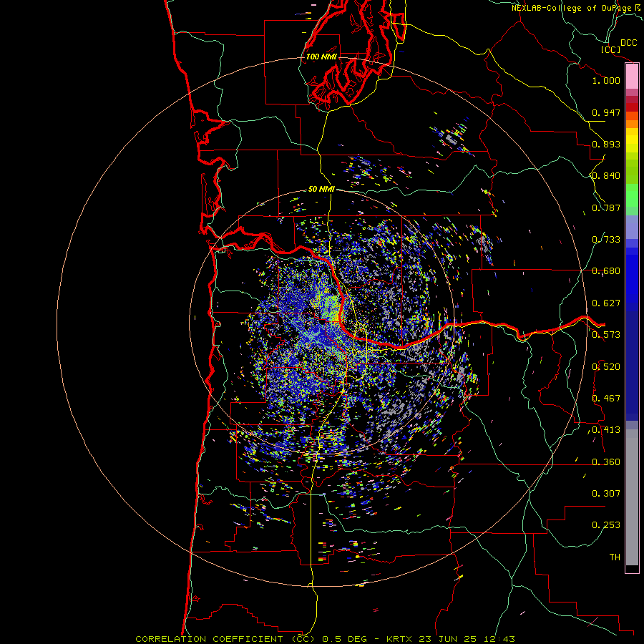Screen dimensions: 644x644
Task: Click the 0.840 scale value
Action: 606,176
